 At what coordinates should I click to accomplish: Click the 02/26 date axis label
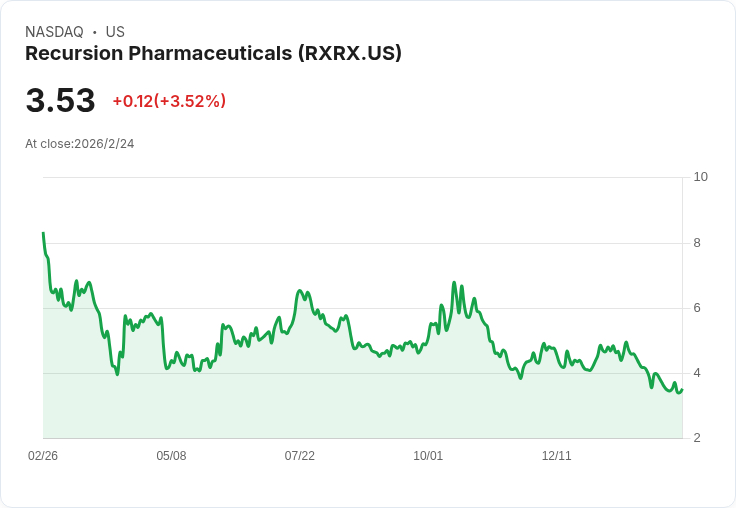coord(43,455)
